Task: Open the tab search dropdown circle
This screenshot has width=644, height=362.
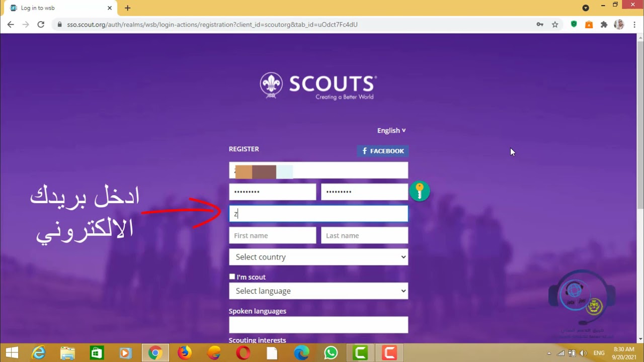Action: (x=586, y=8)
